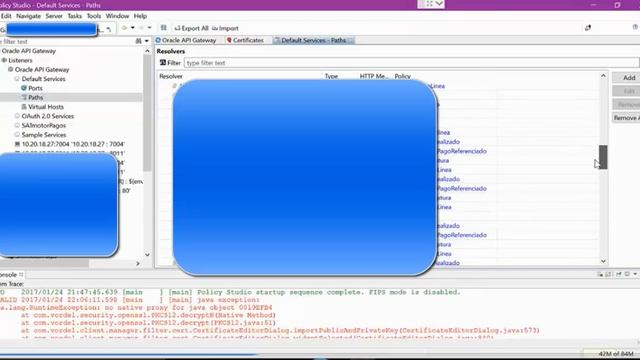Sort by the Resolver column header

tap(171, 76)
